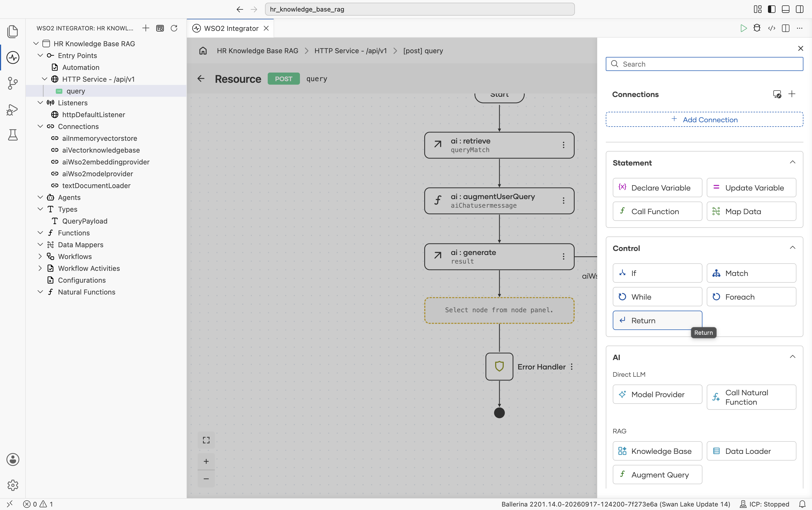This screenshot has width=812, height=510.
Task: Click the hr_knowledge_base_rag command center field
Action: click(420, 9)
